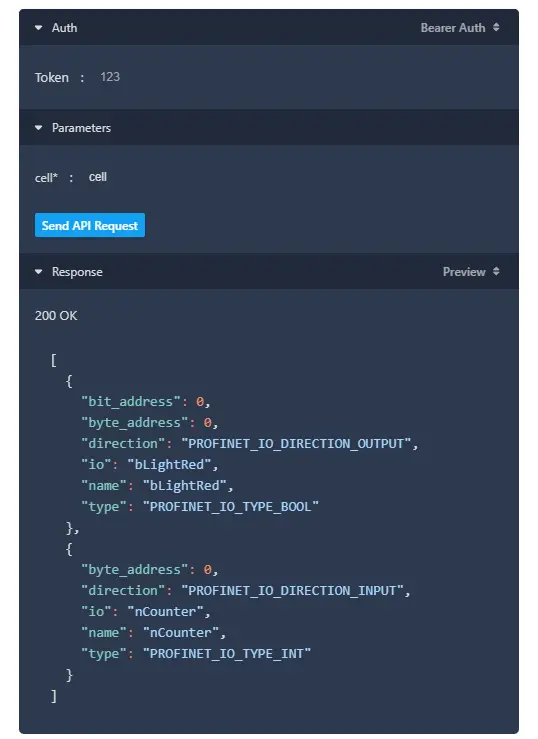Collapse the Parameters section arrow

click(39, 128)
